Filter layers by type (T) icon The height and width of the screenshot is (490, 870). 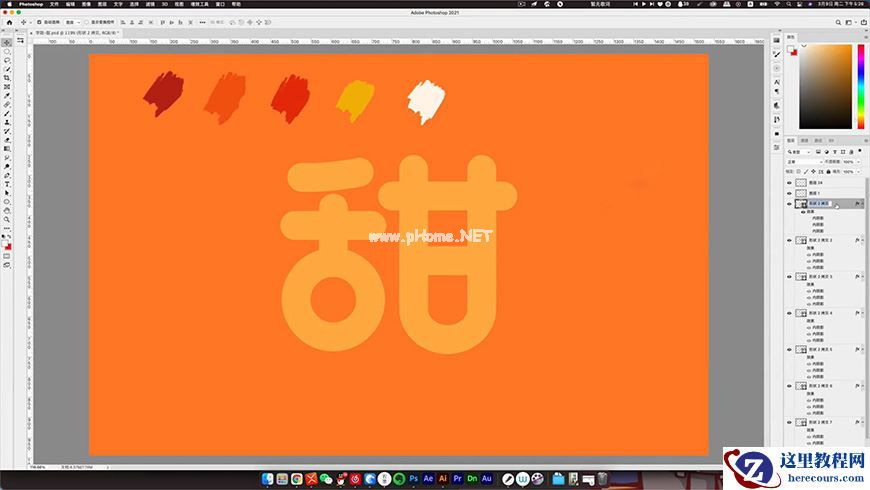(834, 151)
